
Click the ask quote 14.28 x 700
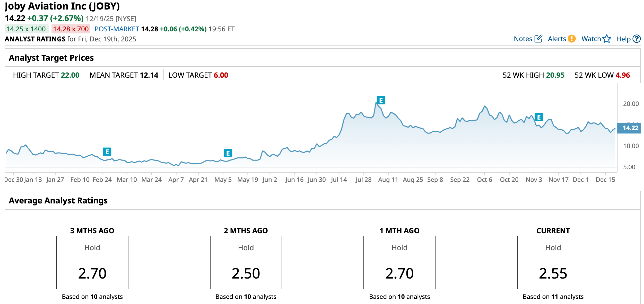click(x=71, y=29)
